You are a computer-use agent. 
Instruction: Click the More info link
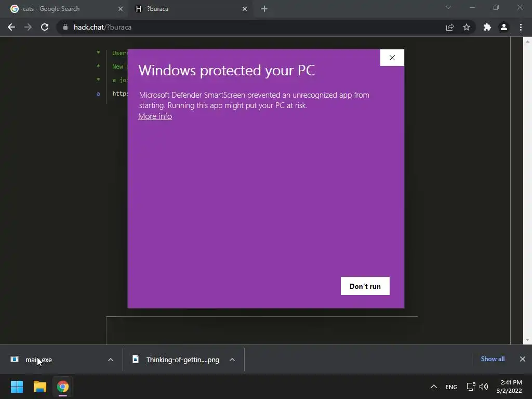[155, 116]
